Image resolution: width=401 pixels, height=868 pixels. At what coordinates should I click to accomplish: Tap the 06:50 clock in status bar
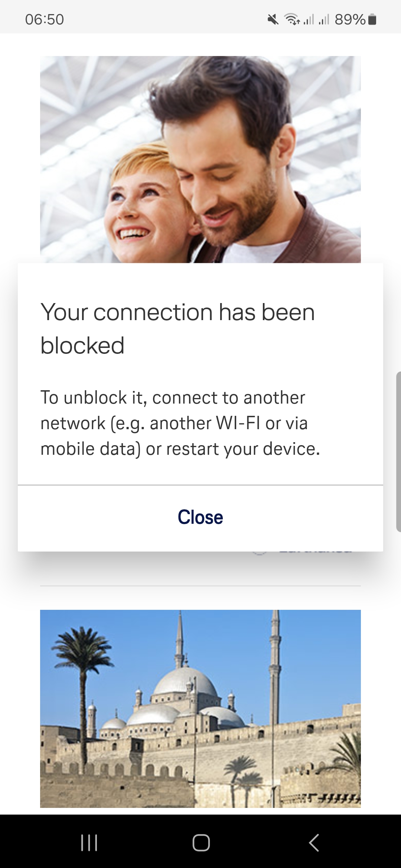point(45,20)
